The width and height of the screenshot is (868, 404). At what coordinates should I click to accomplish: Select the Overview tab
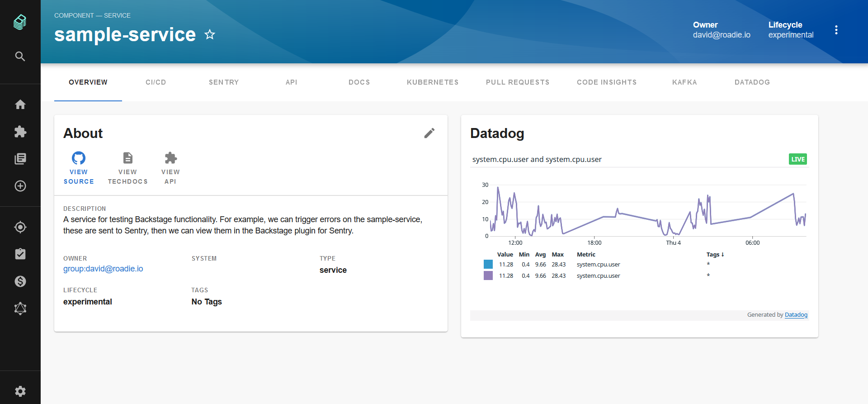[x=88, y=82]
